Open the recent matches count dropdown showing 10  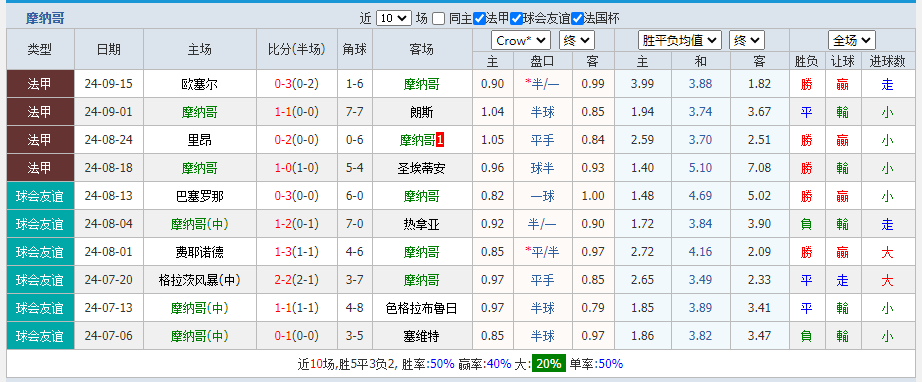coord(393,18)
